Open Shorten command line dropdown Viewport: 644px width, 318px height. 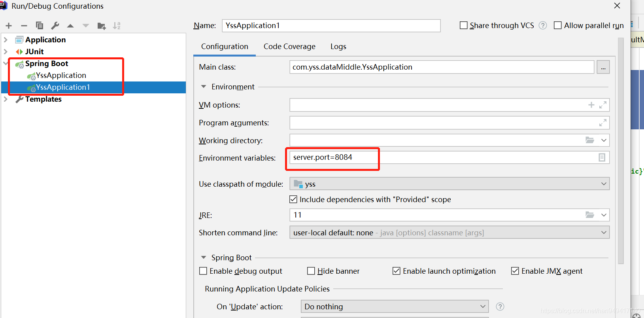(604, 233)
